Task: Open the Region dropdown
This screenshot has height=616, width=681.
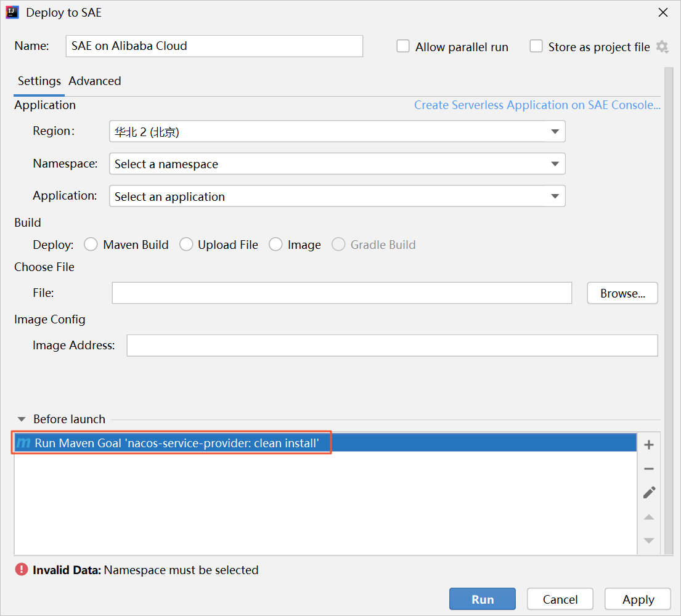Action: point(337,132)
